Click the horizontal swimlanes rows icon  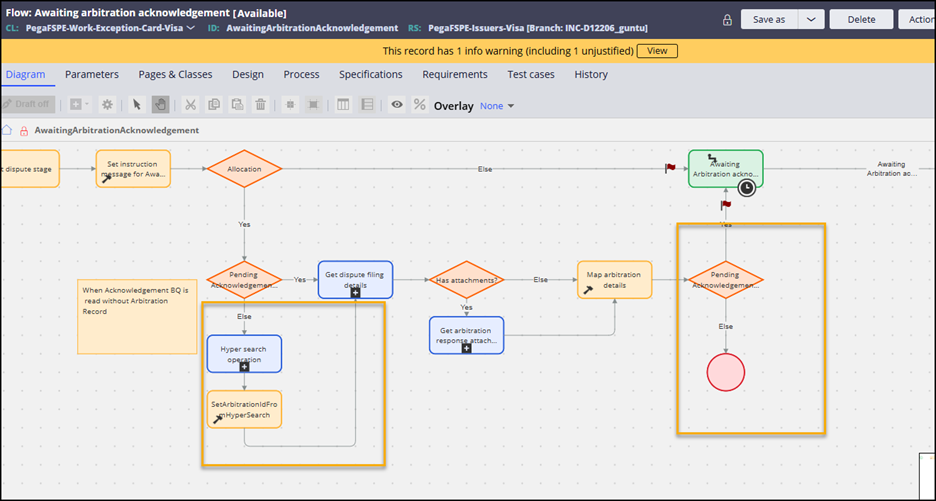367,104
